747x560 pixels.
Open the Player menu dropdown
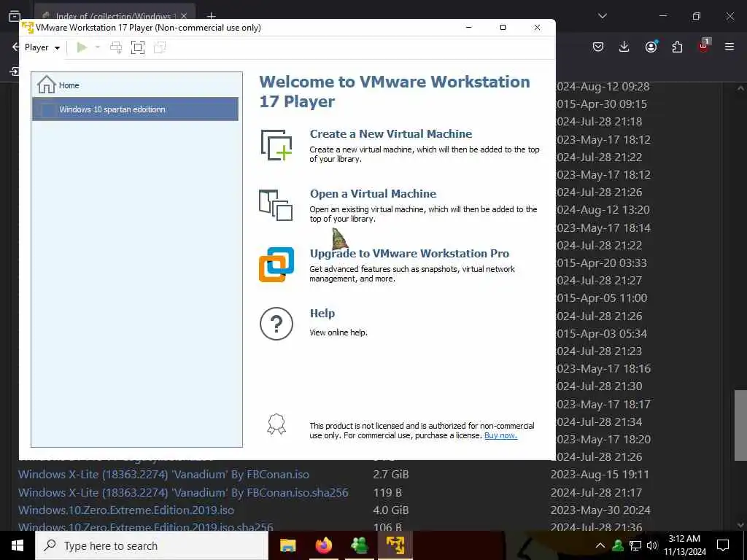tap(42, 47)
